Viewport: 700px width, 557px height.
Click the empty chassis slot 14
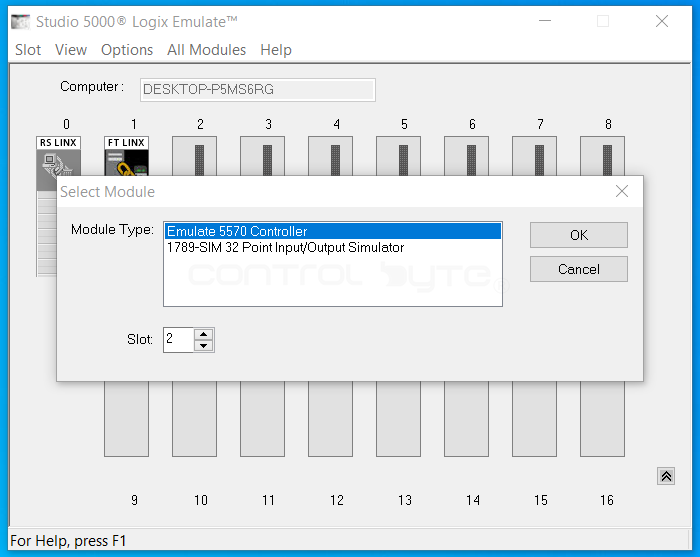467,419
